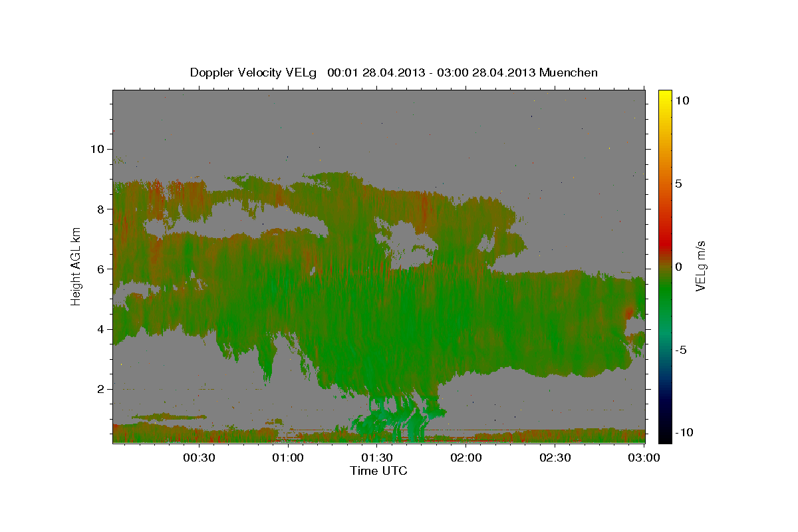Click the 02:30 time tick label

pyautogui.click(x=555, y=458)
